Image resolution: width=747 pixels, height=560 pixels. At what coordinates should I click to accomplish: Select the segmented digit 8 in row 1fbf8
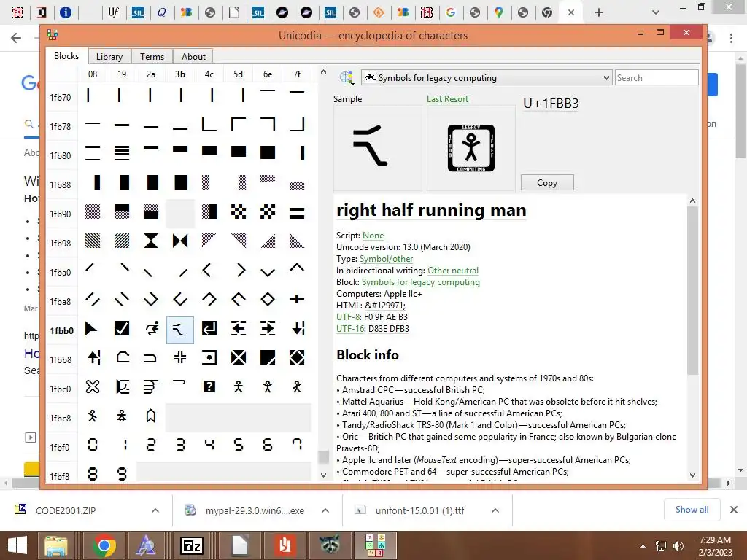93,474
